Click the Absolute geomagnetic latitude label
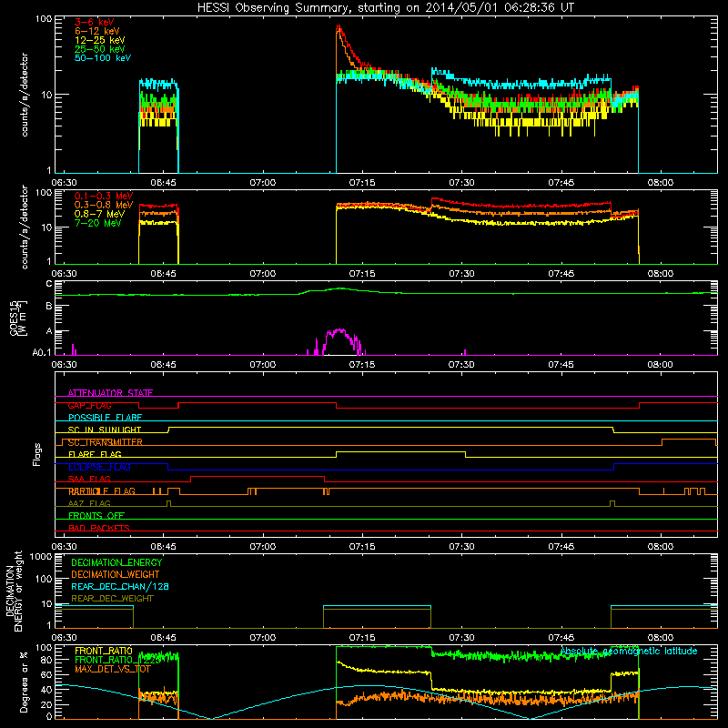 [x=629, y=651]
